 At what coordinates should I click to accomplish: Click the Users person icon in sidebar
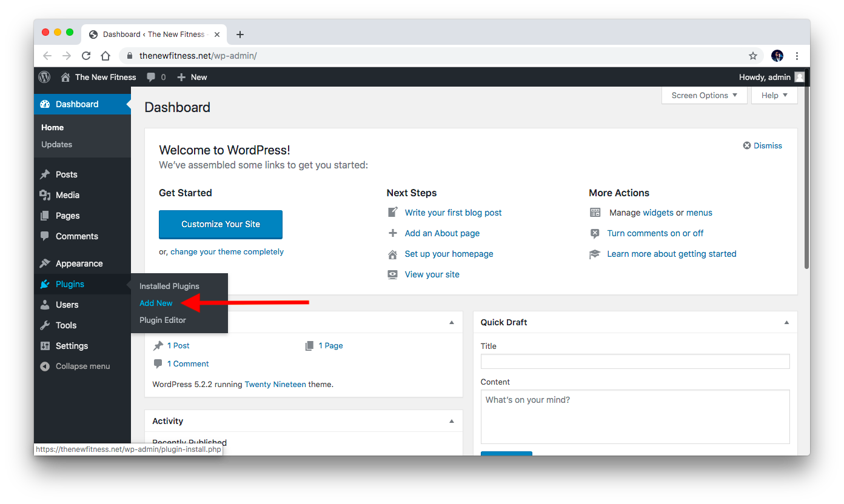tap(45, 305)
